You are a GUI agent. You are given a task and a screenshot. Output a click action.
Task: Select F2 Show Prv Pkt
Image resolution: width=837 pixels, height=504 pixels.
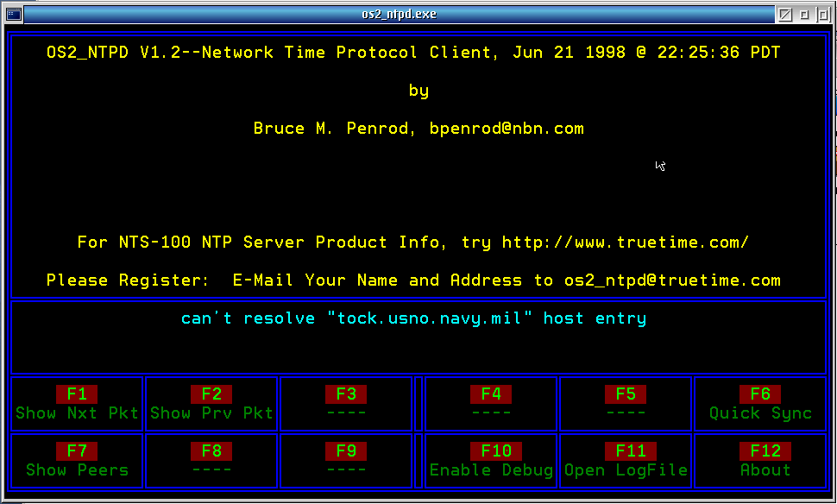[x=211, y=404]
